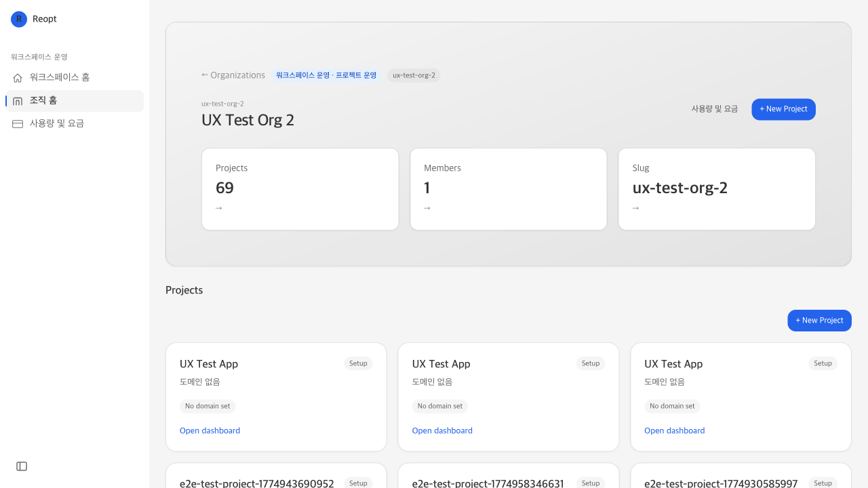Open project e2e-test-project-1774958346631
Screen dimensions: 868x488
(488, 483)
